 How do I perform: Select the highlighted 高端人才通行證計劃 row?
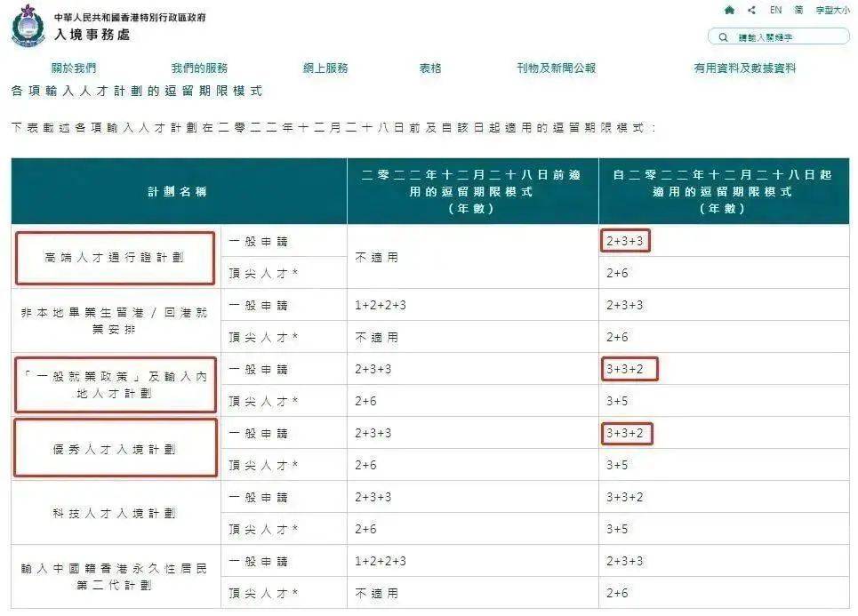click(x=115, y=257)
